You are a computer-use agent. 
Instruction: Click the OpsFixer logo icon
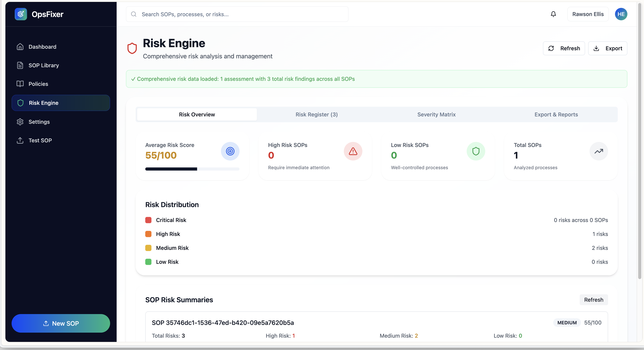point(21,14)
